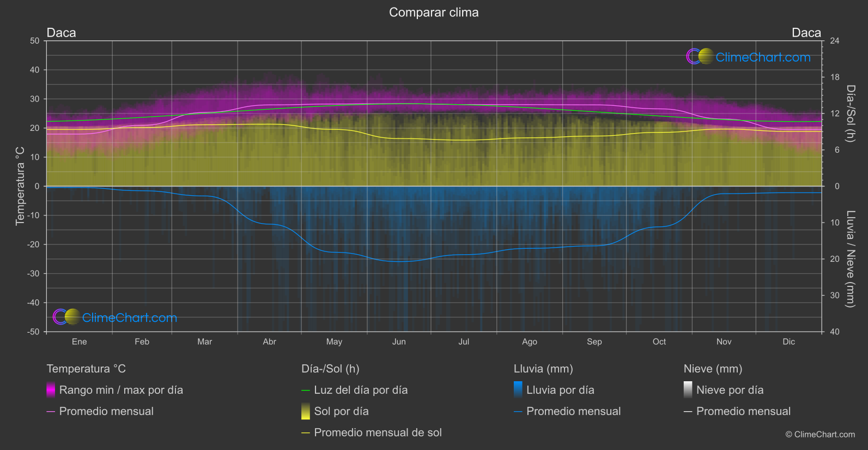Click the yellow 'Sol por día' legend icon
The width and height of the screenshot is (868, 450).
[306, 411]
